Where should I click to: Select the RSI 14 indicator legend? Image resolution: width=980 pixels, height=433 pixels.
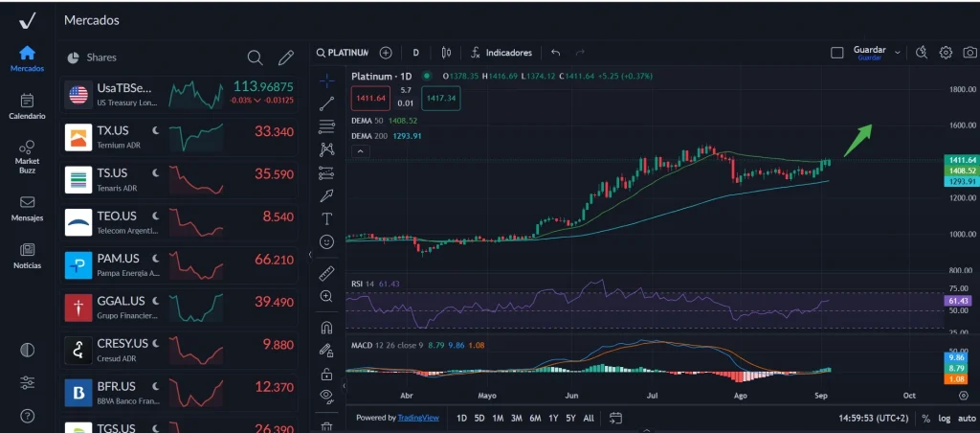pos(375,285)
